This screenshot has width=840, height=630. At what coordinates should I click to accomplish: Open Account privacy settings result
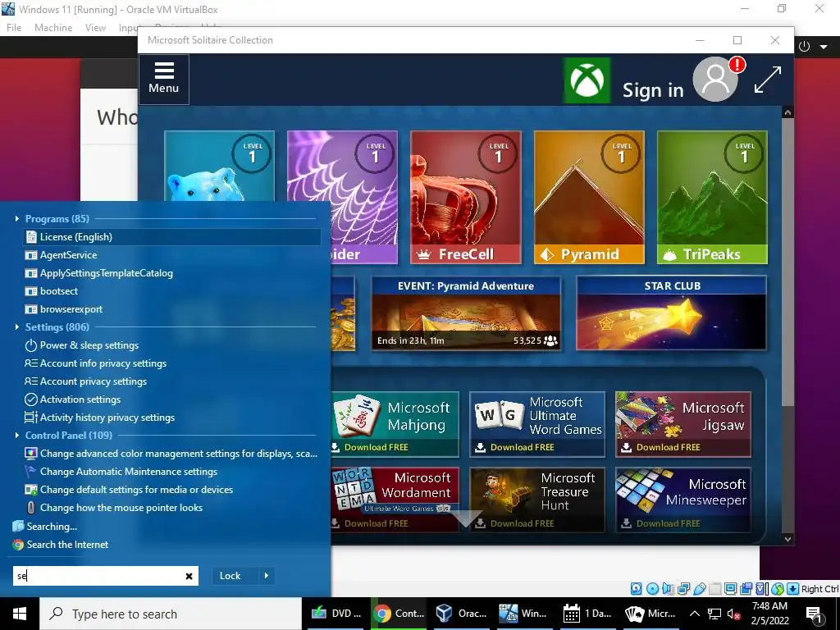pyautogui.click(x=172, y=381)
